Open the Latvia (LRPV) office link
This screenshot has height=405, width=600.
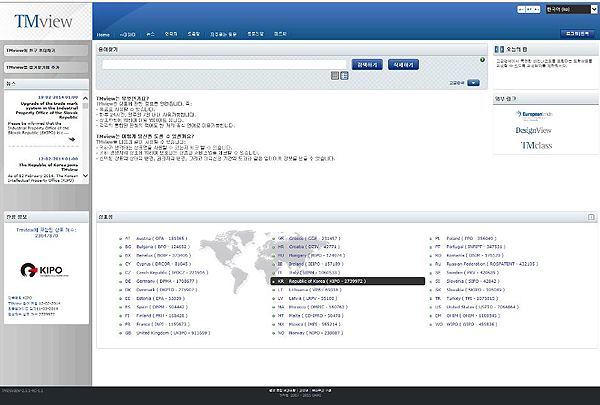313,299
